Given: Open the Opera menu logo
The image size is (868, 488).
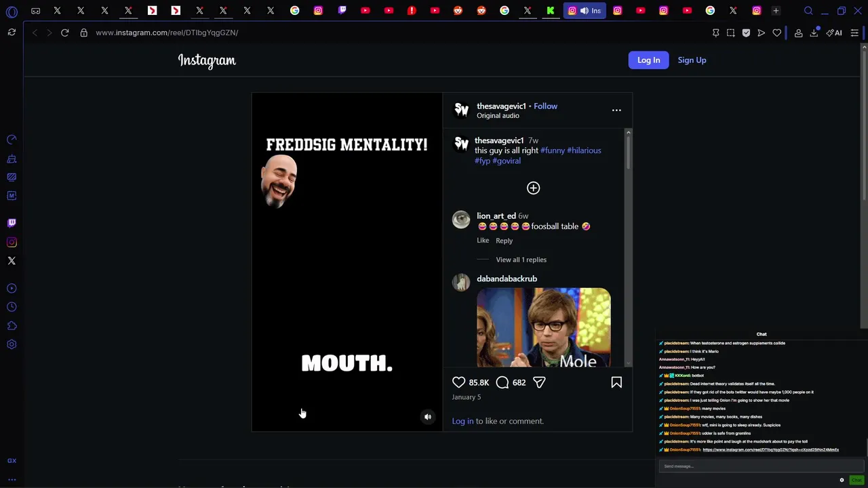Looking at the screenshot, I should (12, 12).
